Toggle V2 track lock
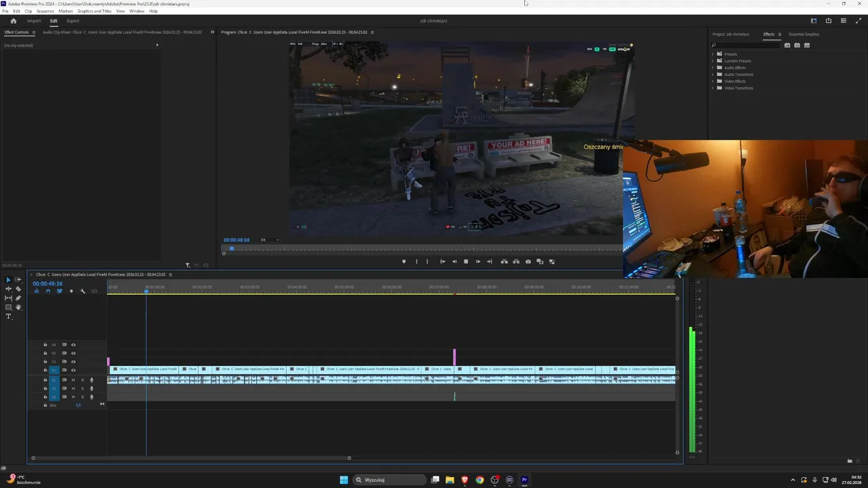 [45, 361]
